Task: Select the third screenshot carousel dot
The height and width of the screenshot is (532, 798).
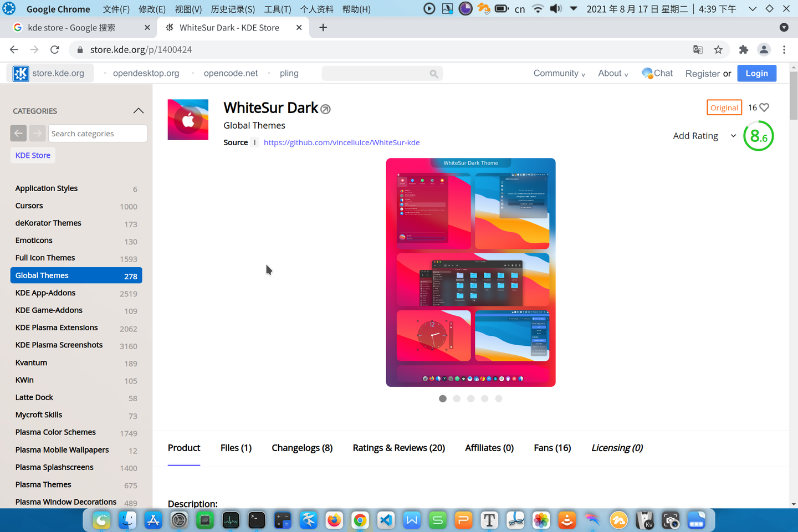Action: (470, 398)
